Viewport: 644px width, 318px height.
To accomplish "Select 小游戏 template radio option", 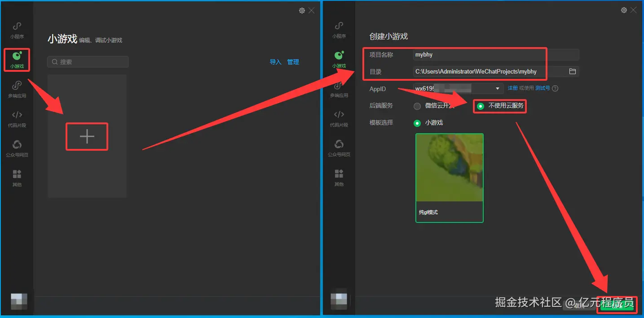I will (x=428, y=122).
